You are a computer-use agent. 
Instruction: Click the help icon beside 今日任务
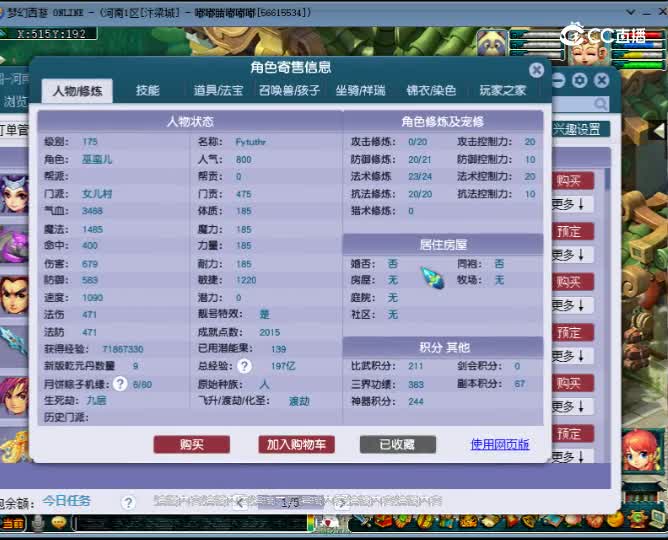tap(128, 503)
